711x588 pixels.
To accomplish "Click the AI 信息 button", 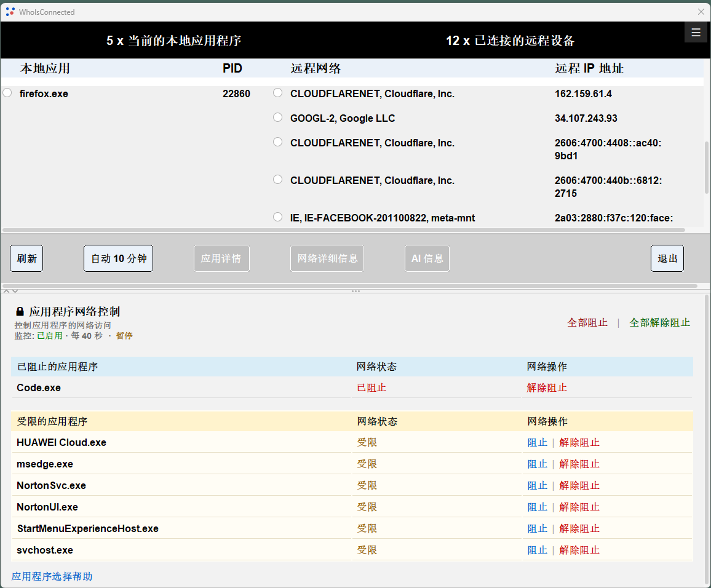I will (x=427, y=258).
